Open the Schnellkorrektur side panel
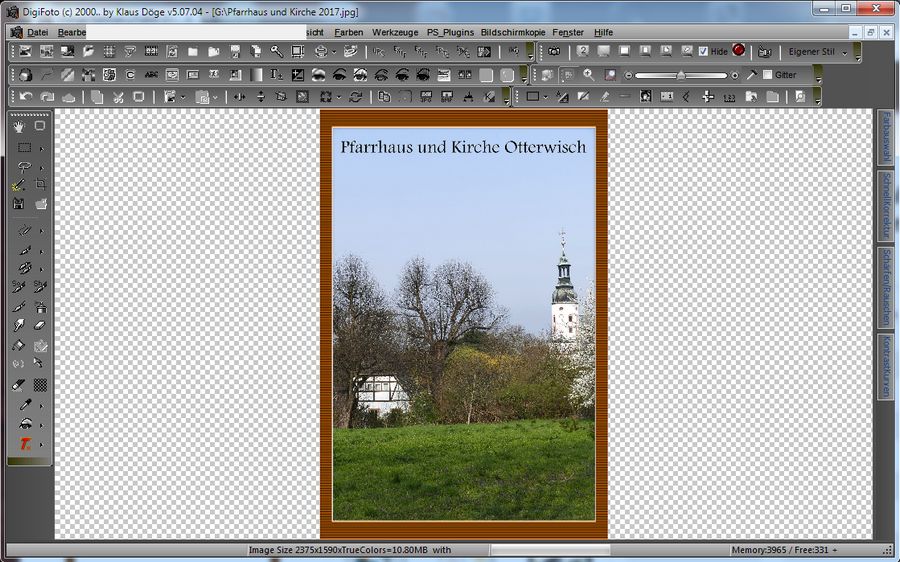The image size is (900, 562). coord(885,206)
